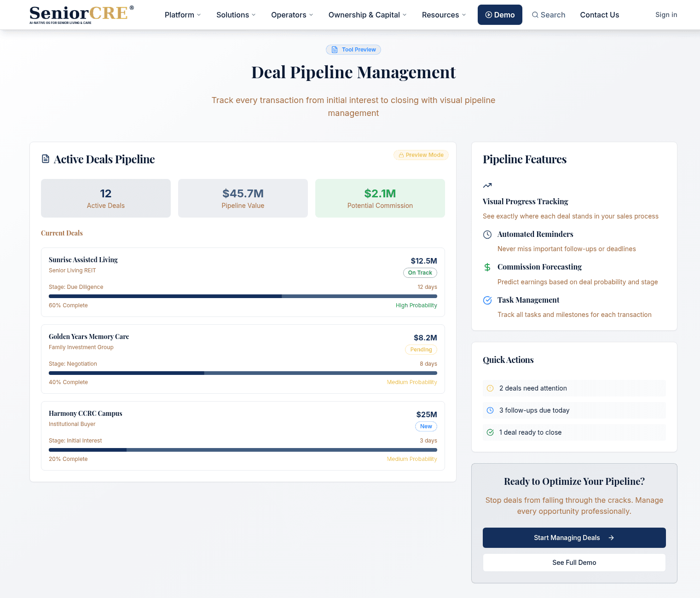
Task: Click the Harmony CCRC Campus progress bar
Action: [243, 450]
